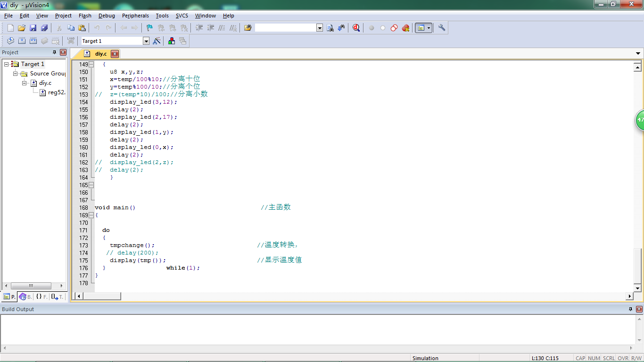Navigate forwards with right arrow icon
The height and width of the screenshot is (362, 644).
pyautogui.click(x=135, y=28)
